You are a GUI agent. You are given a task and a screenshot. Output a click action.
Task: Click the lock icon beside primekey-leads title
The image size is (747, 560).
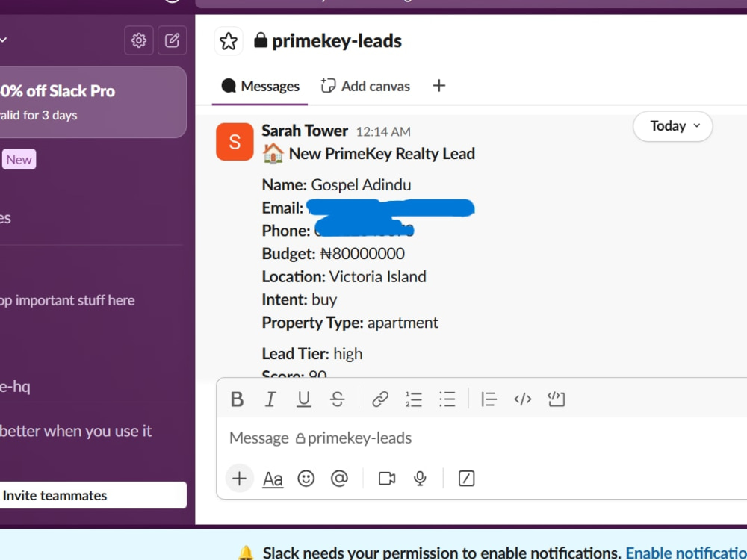(260, 40)
